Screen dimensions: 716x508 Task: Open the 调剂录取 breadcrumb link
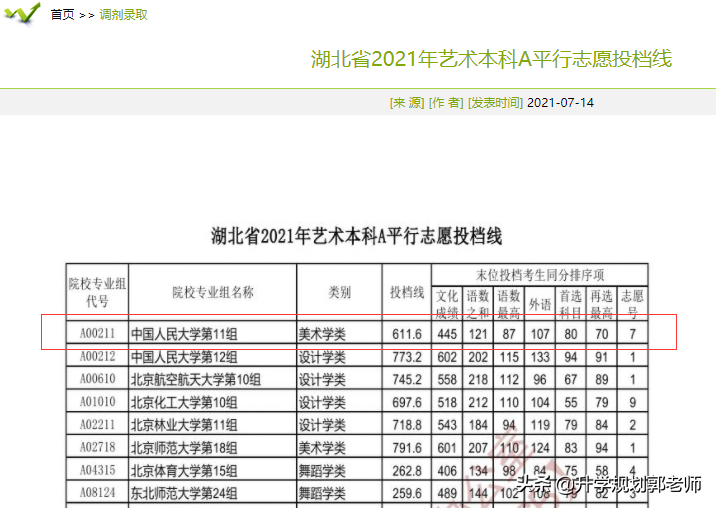[x=124, y=15]
